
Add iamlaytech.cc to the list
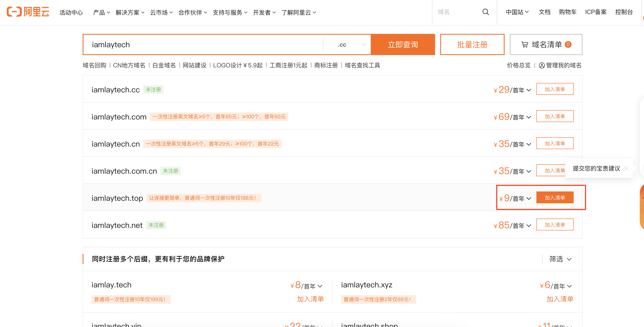[555, 89]
